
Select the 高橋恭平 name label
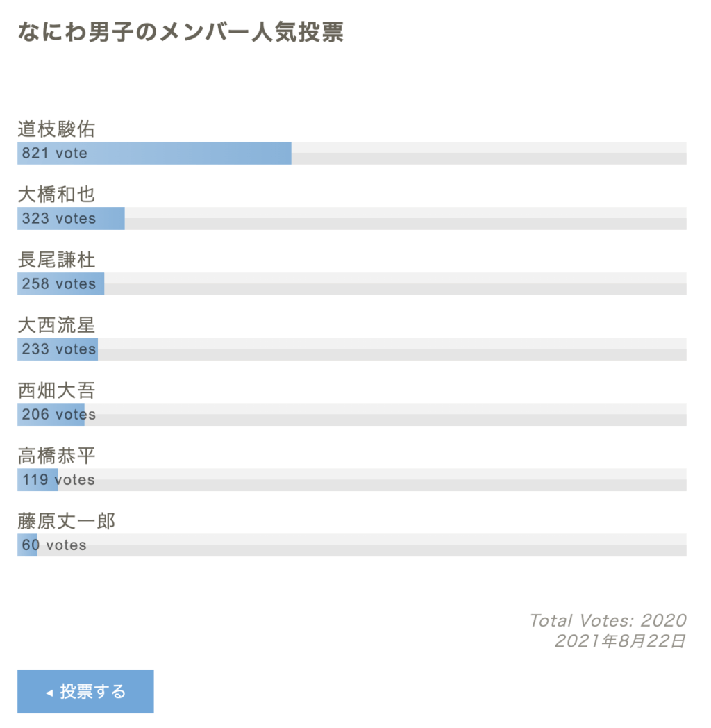56,456
